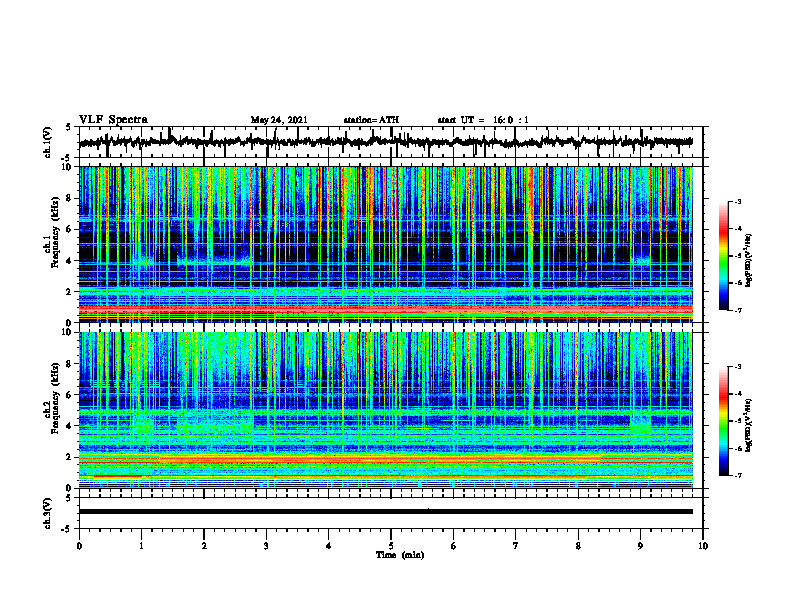This screenshot has height=612, width=792.
Task: Click the '5' tick of the ch.1(V) axis
Action: pyautogui.click(x=68, y=128)
